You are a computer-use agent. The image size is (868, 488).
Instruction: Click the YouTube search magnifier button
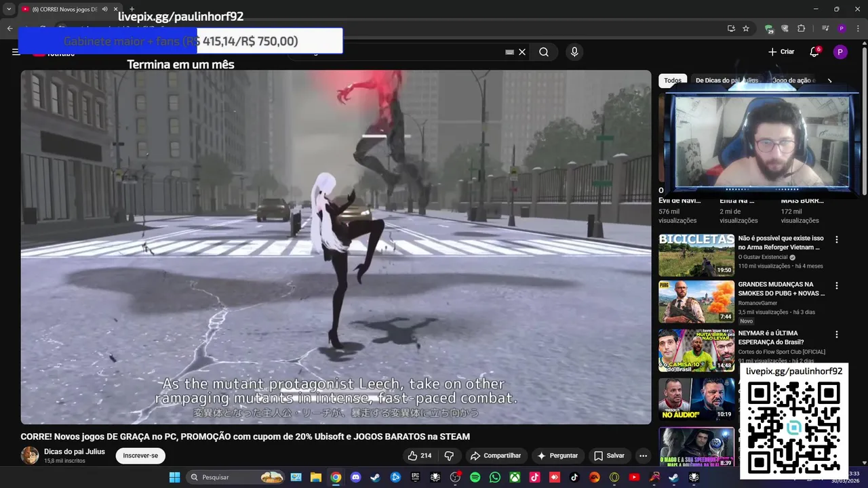pos(544,52)
